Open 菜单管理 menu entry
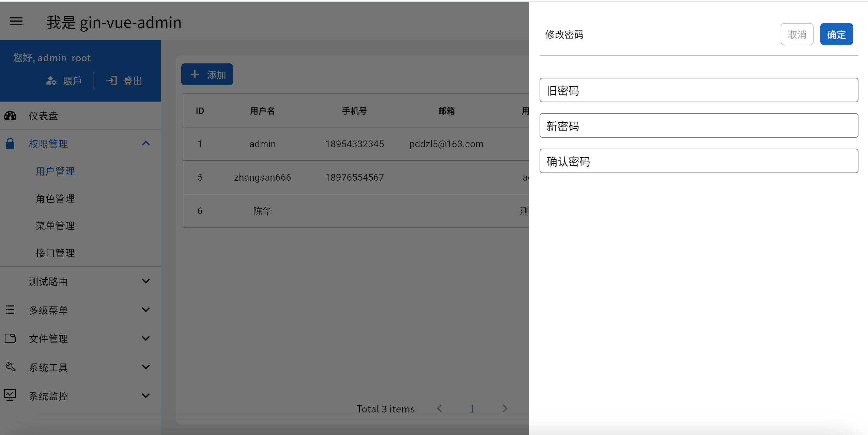This screenshot has height=435, width=868. click(55, 226)
